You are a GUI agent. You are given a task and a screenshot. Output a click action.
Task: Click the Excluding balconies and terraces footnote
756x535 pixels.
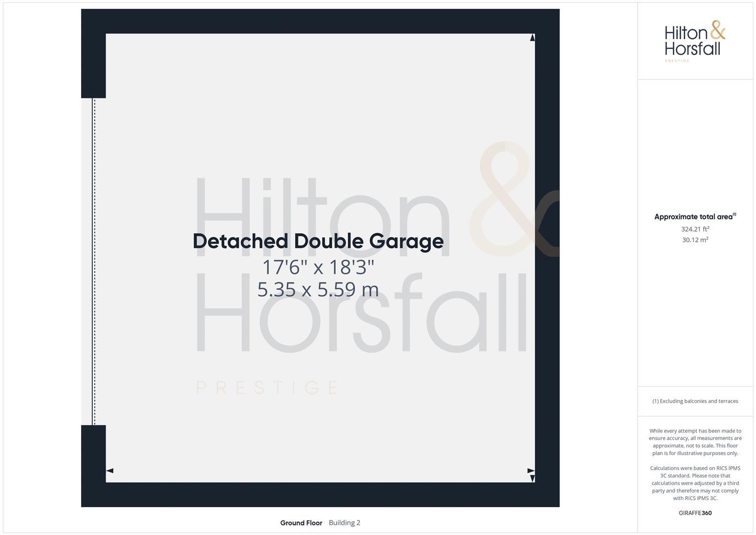click(x=695, y=401)
